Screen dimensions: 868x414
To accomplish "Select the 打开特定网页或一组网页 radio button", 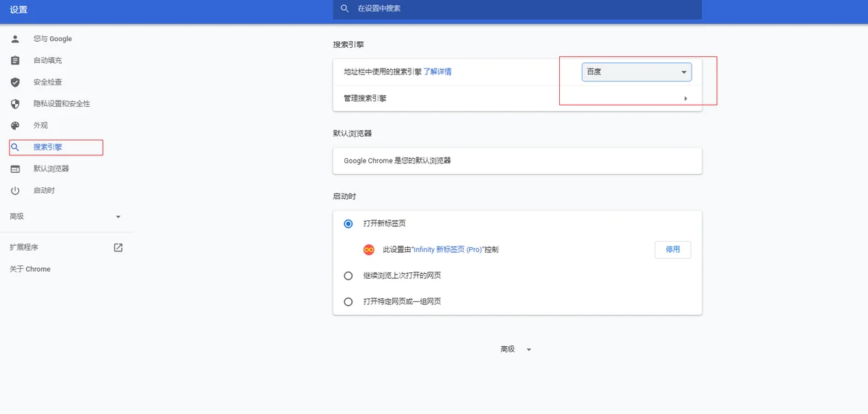I will pyautogui.click(x=349, y=302).
